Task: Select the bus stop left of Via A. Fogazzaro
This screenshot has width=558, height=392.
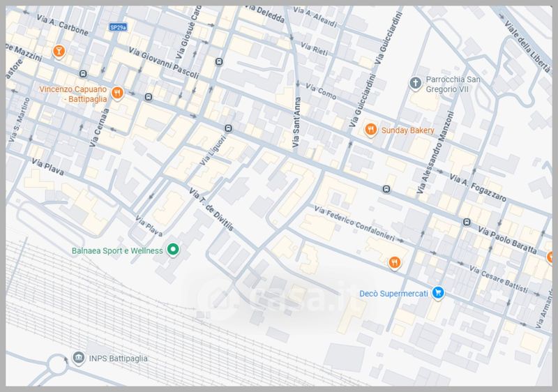Action: [386, 188]
